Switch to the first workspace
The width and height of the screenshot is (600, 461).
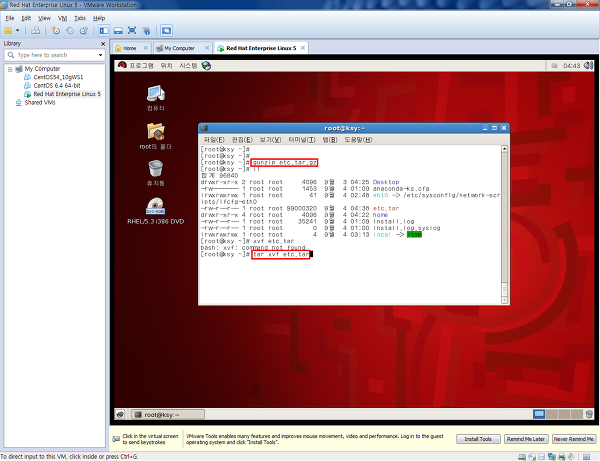tap(539, 414)
